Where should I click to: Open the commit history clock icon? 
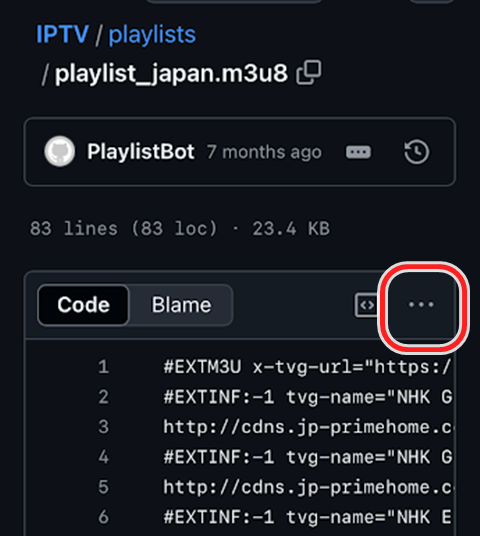416,151
